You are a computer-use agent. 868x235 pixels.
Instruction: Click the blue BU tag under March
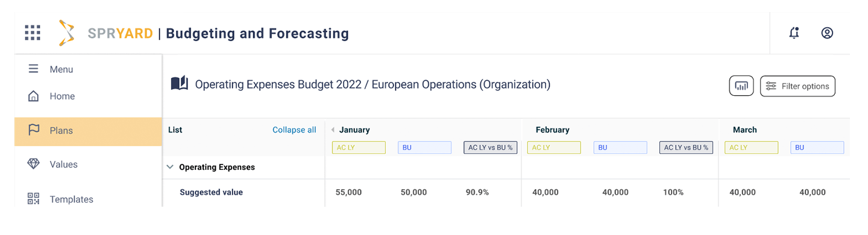click(817, 148)
